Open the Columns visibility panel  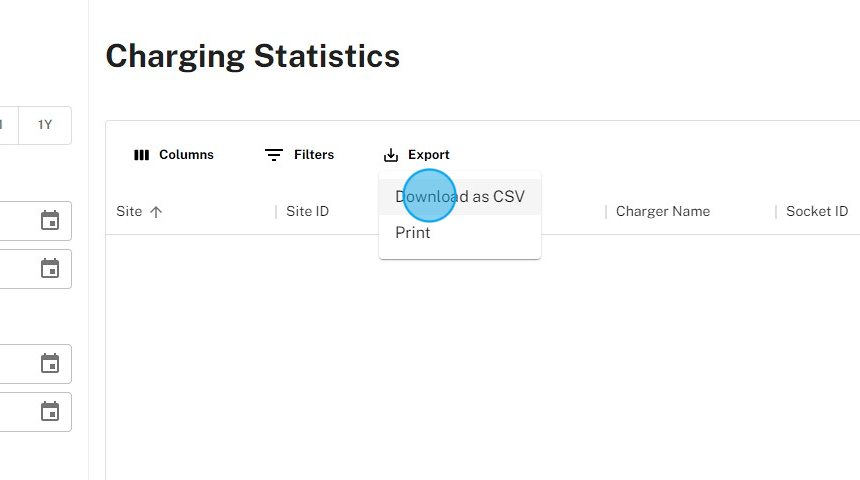[x=174, y=155]
